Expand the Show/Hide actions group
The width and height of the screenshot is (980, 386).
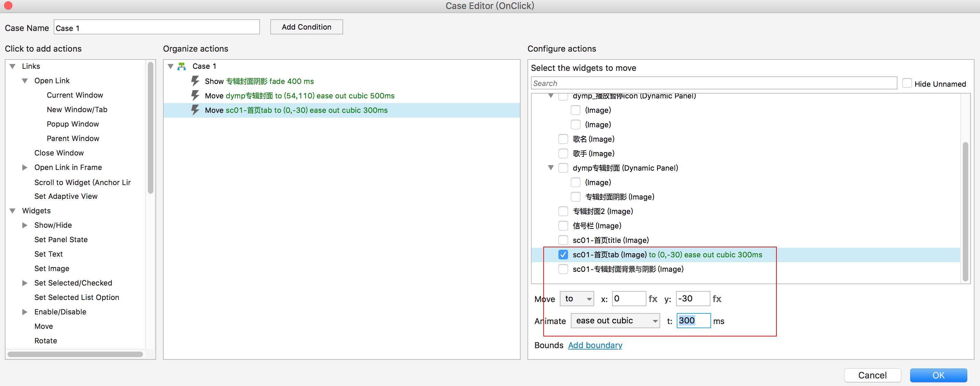pyautogui.click(x=25, y=225)
